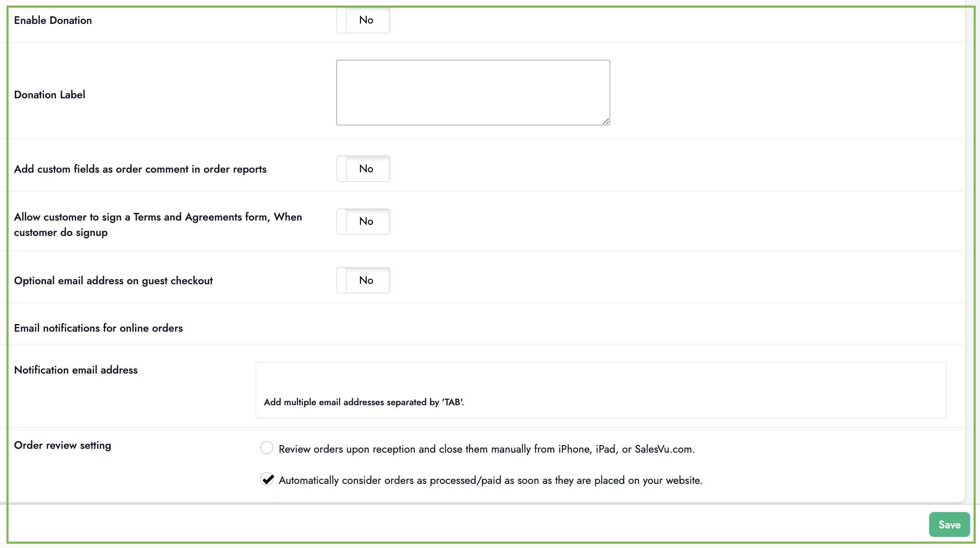Click the Donation Label field caption
Image resolution: width=980 pixels, height=548 pixels.
[50, 95]
